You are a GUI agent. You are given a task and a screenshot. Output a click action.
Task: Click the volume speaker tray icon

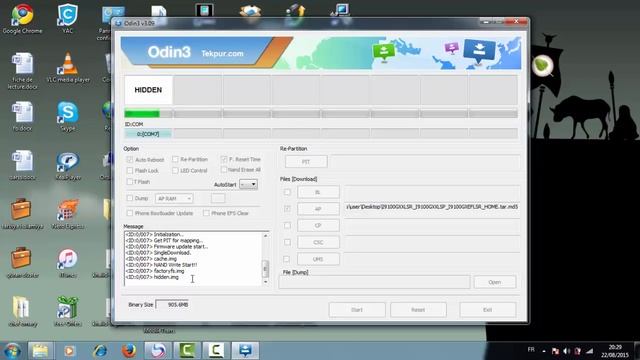pyautogui.click(x=567, y=351)
